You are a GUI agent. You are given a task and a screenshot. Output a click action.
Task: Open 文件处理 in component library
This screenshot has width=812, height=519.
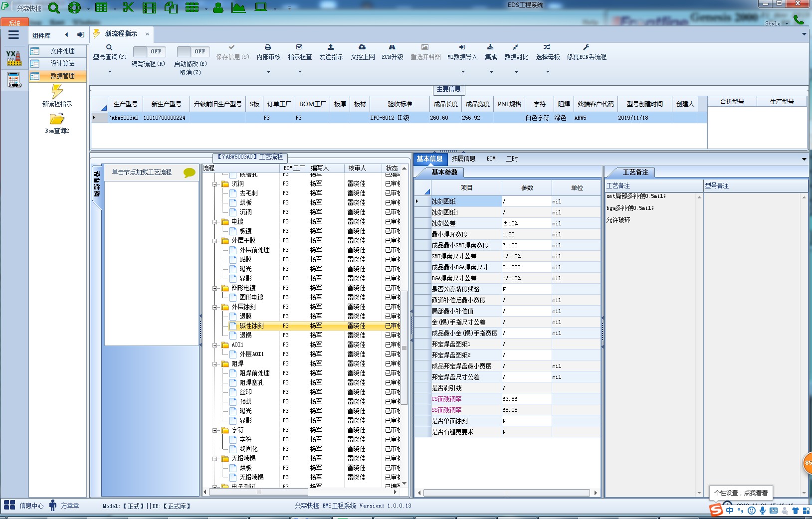click(x=58, y=51)
